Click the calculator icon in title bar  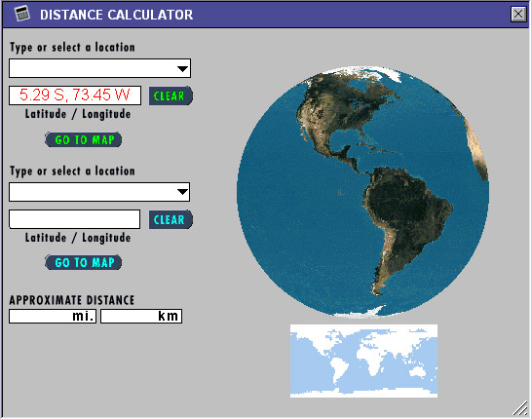pyautogui.click(x=22, y=14)
